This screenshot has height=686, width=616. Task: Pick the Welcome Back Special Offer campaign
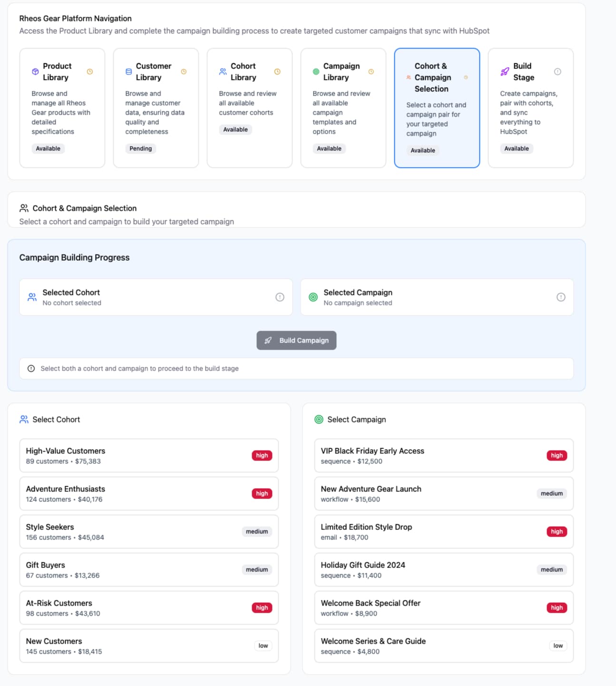[x=443, y=608]
